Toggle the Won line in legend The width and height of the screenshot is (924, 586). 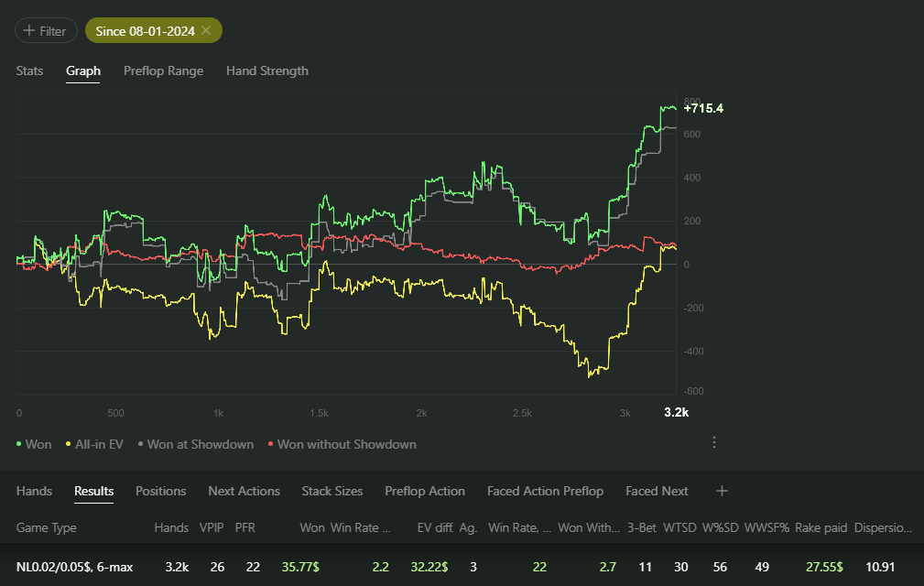[34, 445]
